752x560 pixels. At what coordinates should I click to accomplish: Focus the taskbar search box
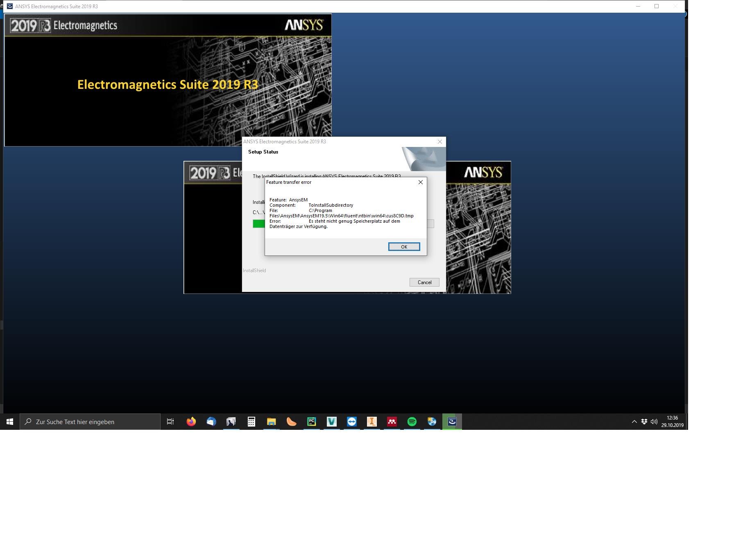click(90, 422)
